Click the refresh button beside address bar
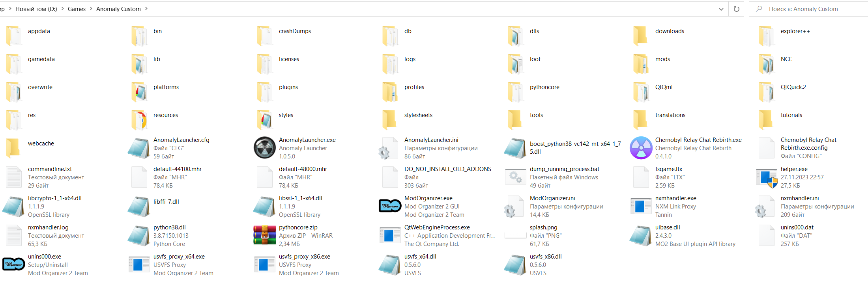 click(x=736, y=9)
